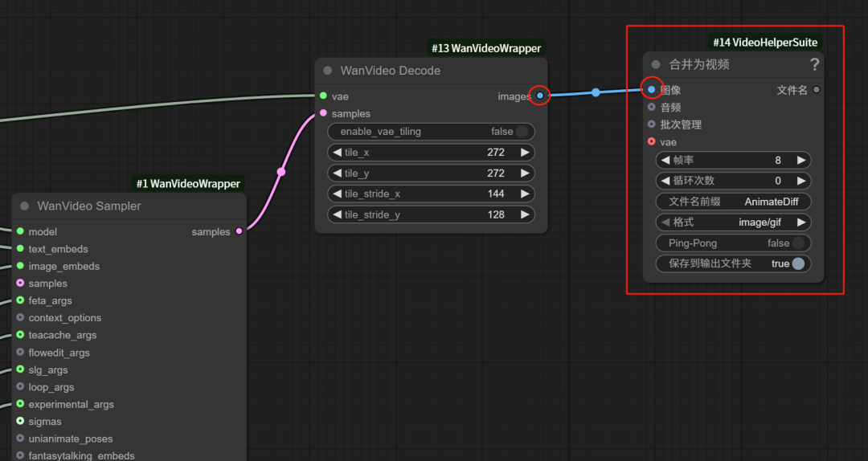Open the 格式 image/gif dropdown
Image resolution: width=868 pixels, height=461 pixels.
click(733, 222)
